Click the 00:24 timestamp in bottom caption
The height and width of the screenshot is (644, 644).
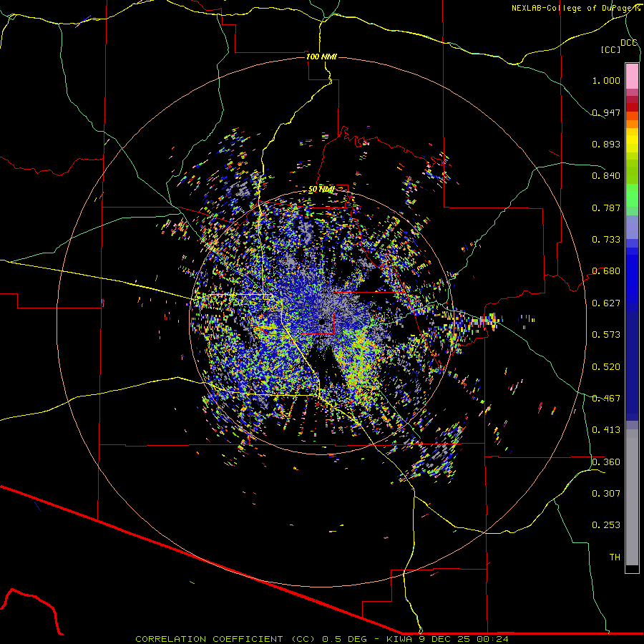click(x=492, y=639)
